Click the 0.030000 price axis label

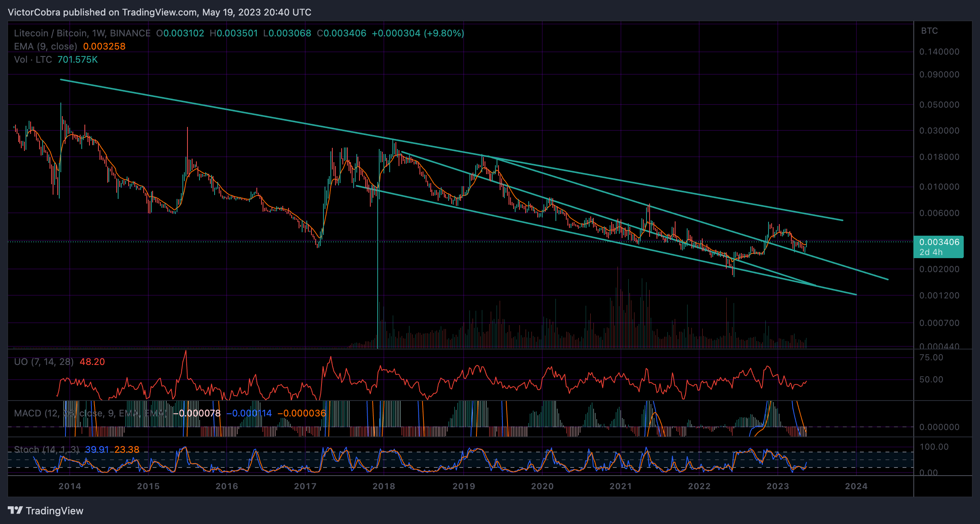pyautogui.click(x=939, y=131)
